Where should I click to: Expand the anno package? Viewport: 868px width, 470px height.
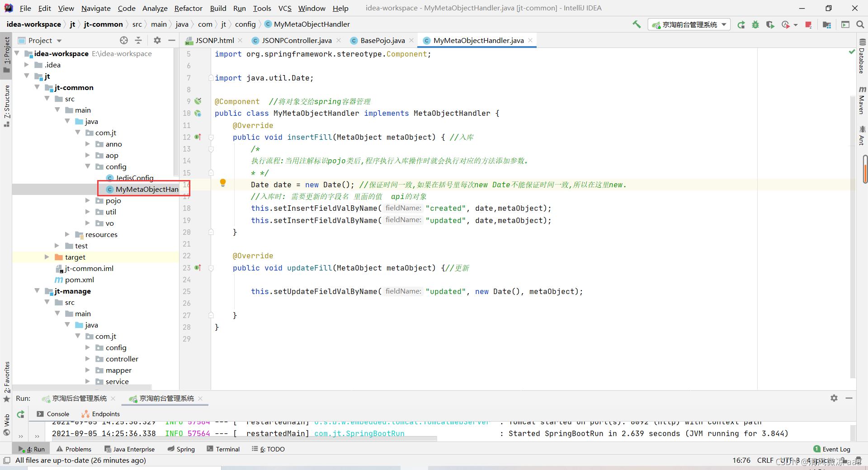point(88,144)
